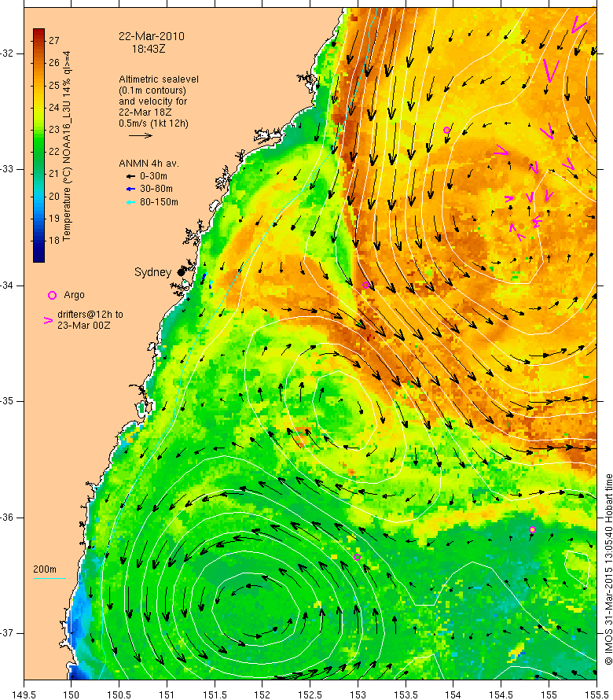Click the -37 latitude axis label
This screenshot has width=613, height=700.
coord(7,633)
